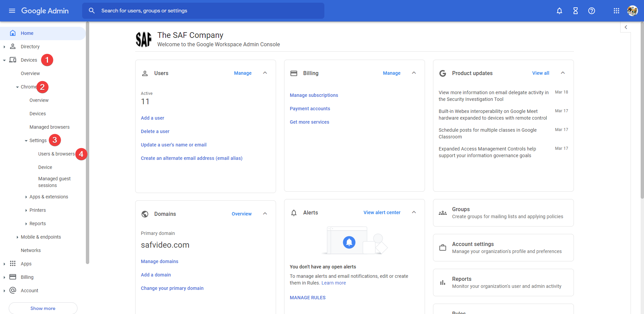Click the Home house icon
Image resolution: width=644 pixels, height=314 pixels.
click(x=13, y=33)
